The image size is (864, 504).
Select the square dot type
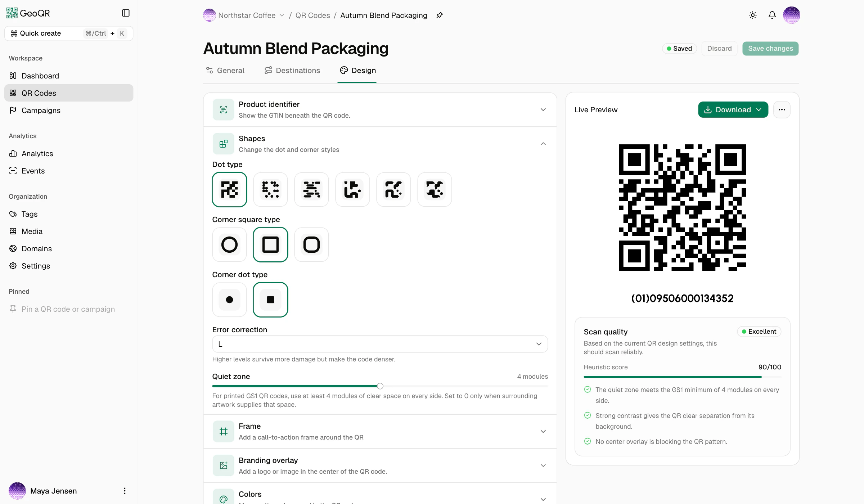click(229, 189)
